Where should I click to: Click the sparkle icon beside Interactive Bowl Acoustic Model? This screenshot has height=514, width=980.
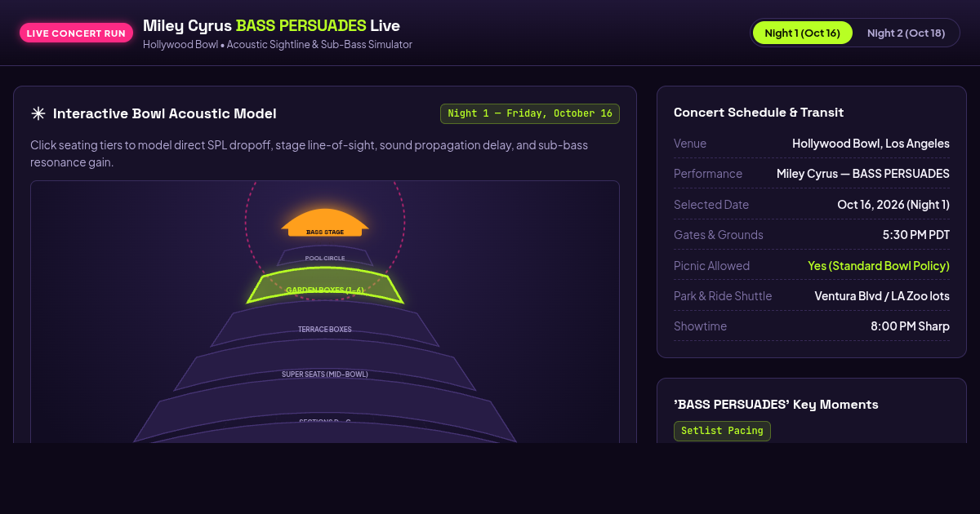point(38,113)
